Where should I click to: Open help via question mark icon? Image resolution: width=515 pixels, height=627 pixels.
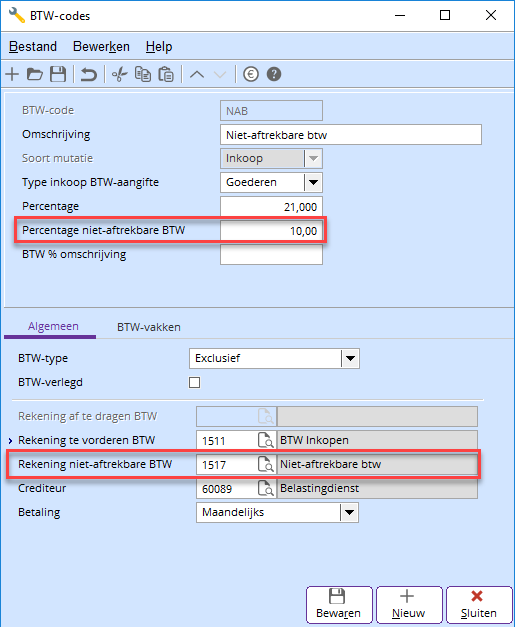pyautogui.click(x=274, y=74)
